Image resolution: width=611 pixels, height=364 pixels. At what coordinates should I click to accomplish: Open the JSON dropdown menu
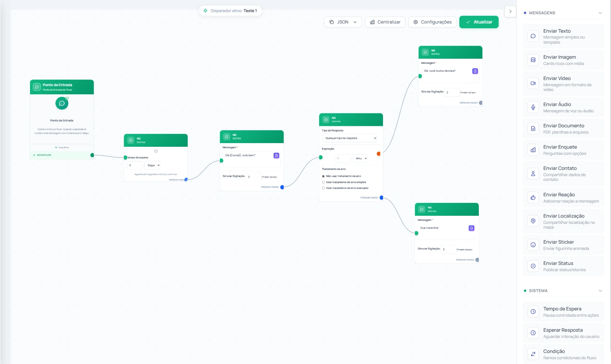click(x=343, y=22)
